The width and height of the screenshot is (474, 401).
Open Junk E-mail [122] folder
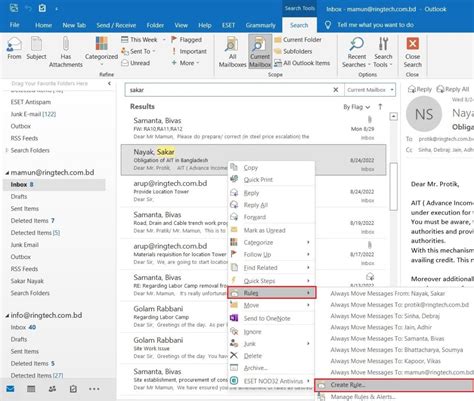tap(33, 114)
